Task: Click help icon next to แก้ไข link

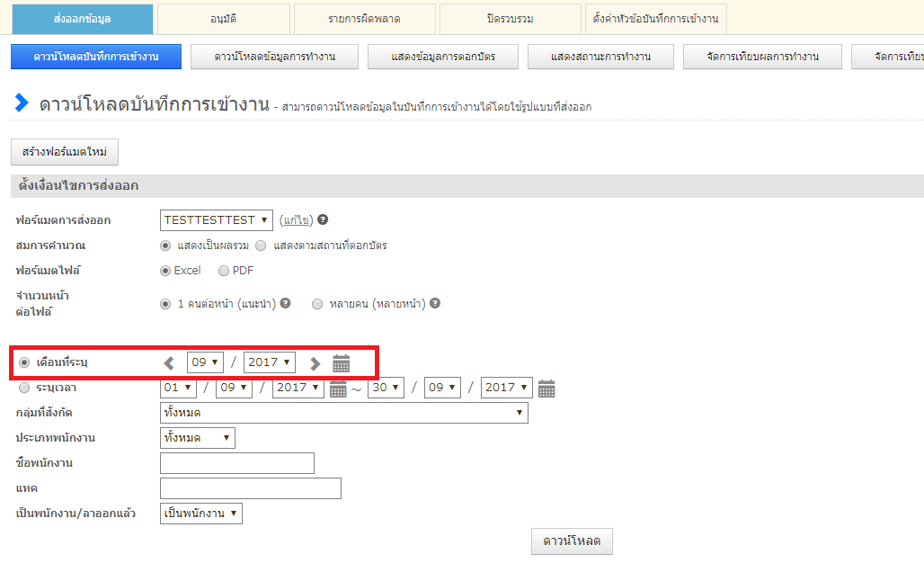Action: (x=323, y=219)
